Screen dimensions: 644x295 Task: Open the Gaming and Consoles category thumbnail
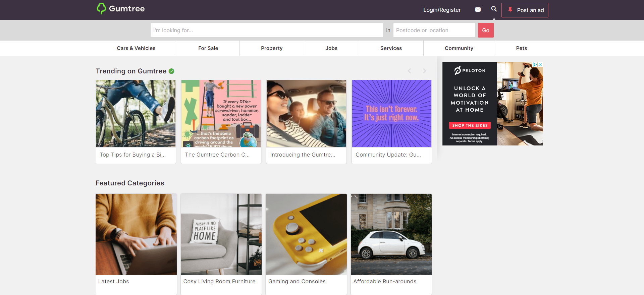(x=306, y=234)
